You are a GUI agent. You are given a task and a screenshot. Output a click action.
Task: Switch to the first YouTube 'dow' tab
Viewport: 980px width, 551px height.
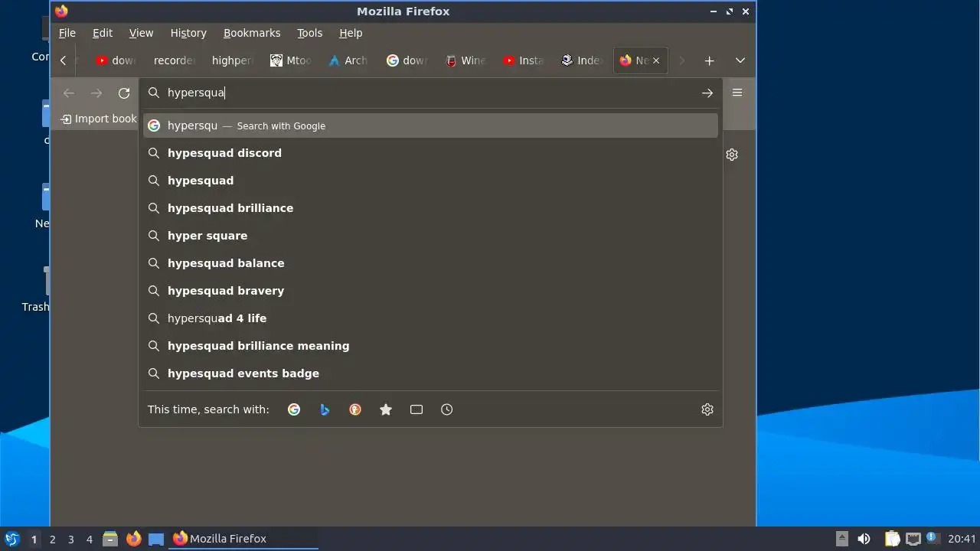pos(116,60)
